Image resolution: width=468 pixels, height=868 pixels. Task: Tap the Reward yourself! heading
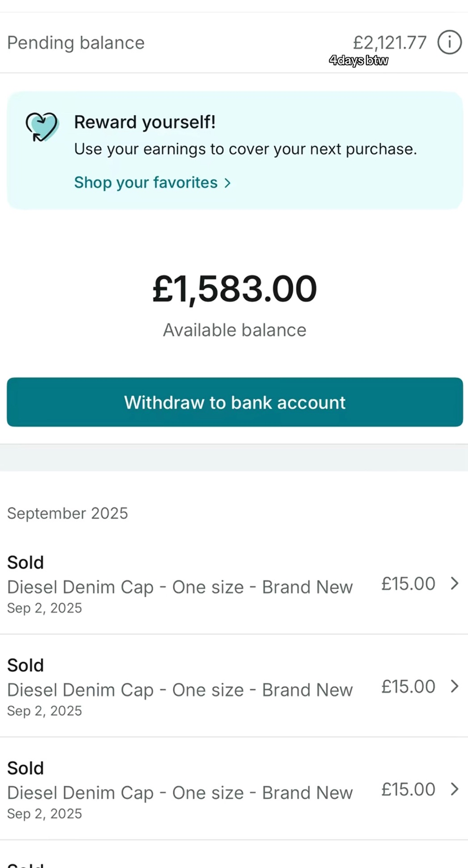pos(145,122)
